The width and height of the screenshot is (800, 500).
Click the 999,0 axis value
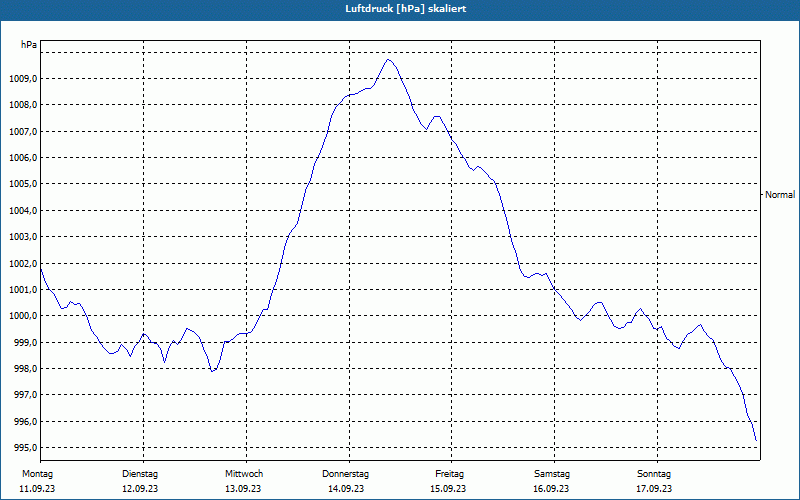click(x=25, y=342)
